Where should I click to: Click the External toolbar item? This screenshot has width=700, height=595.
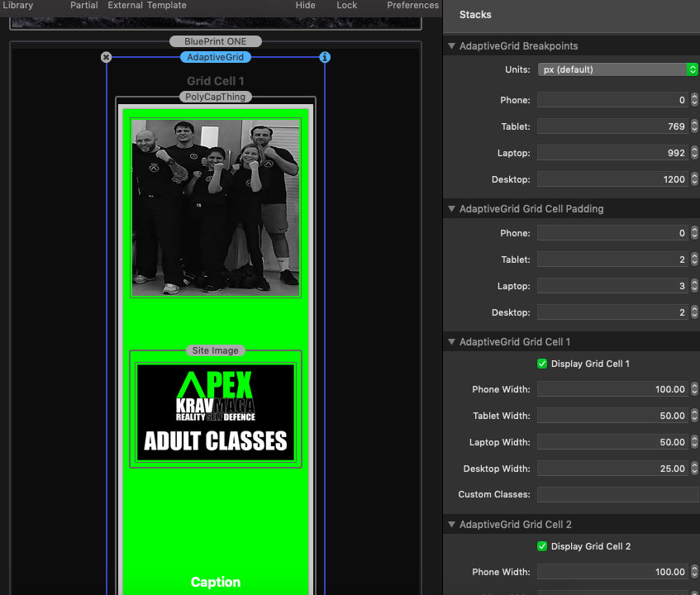[125, 5]
